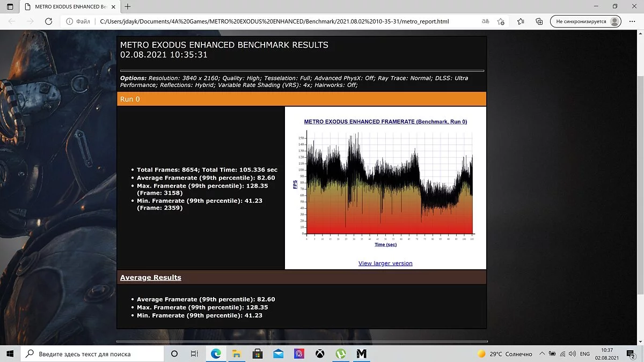Open the Metro 'M' app taskbar icon
Image resolution: width=644 pixels, height=362 pixels.
[x=361, y=354]
